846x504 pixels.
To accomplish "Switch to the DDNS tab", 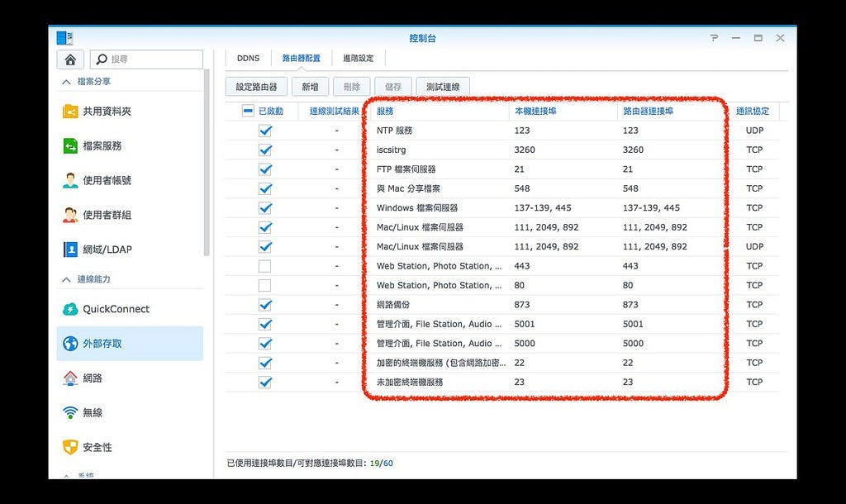I will [x=248, y=59].
